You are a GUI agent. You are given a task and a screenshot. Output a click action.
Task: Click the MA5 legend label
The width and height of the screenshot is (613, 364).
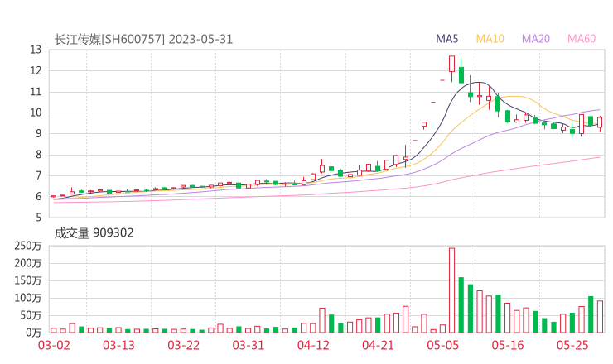446,39
